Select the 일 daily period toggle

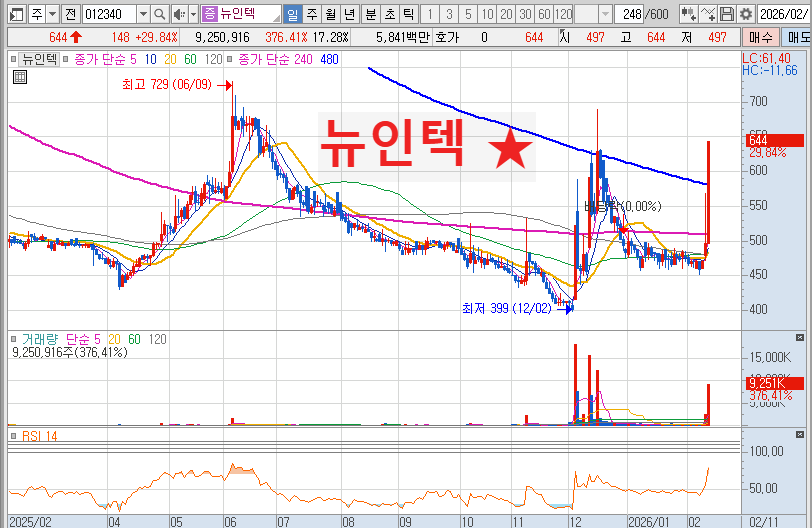pyautogui.click(x=293, y=14)
